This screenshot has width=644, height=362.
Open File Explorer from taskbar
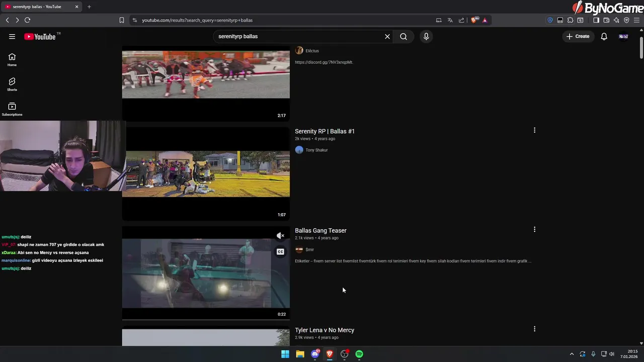point(300,354)
